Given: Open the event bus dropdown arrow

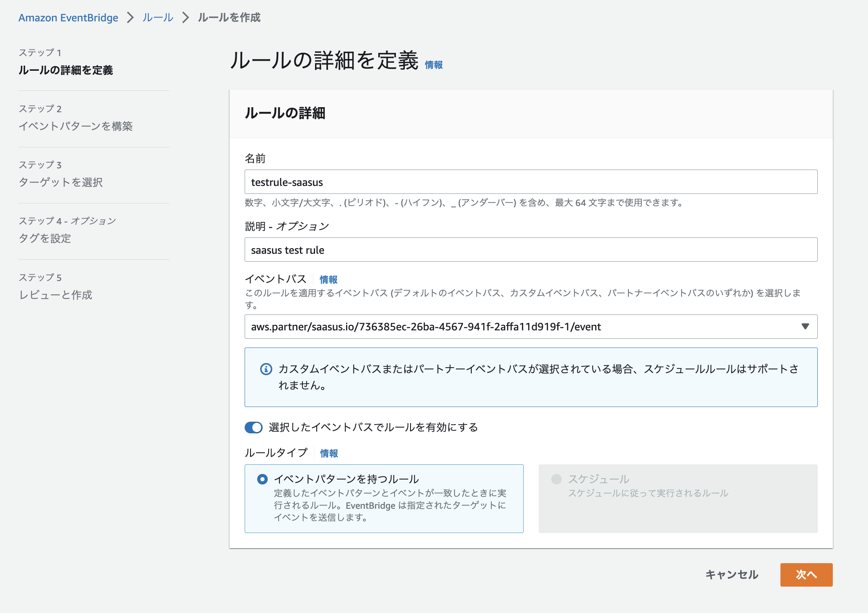Looking at the screenshot, I should (x=805, y=327).
